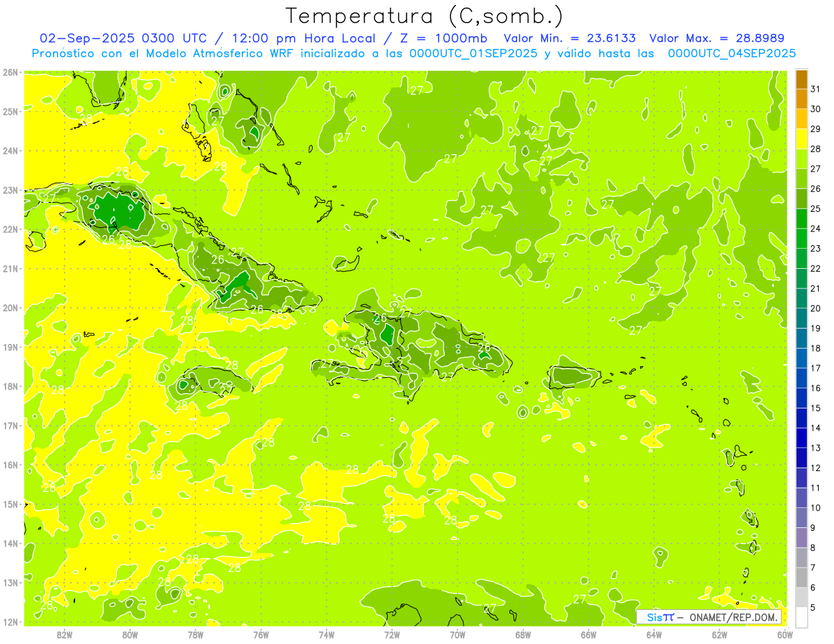
Task: Click the 60W longitude axis label
Action: 785,634
